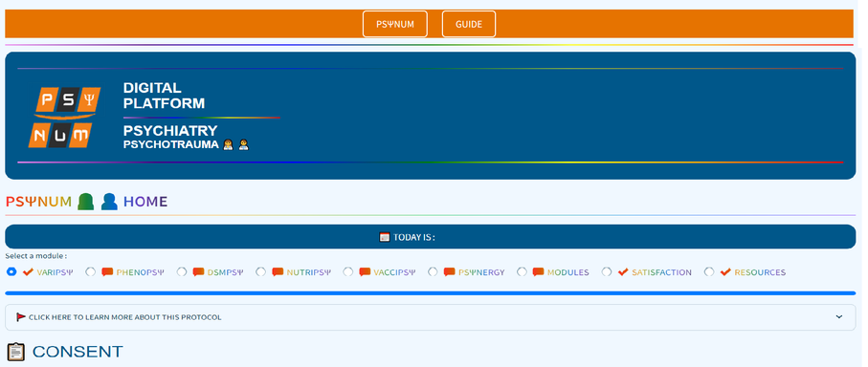
Task: Choose the VACCIPSΨ module radio option
Action: pos(347,272)
